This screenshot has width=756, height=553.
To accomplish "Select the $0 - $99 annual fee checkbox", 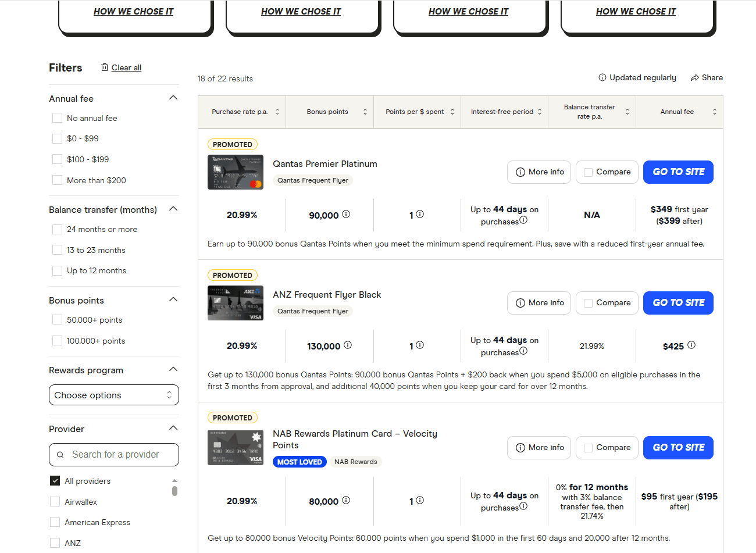I will (x=57, y=138).
